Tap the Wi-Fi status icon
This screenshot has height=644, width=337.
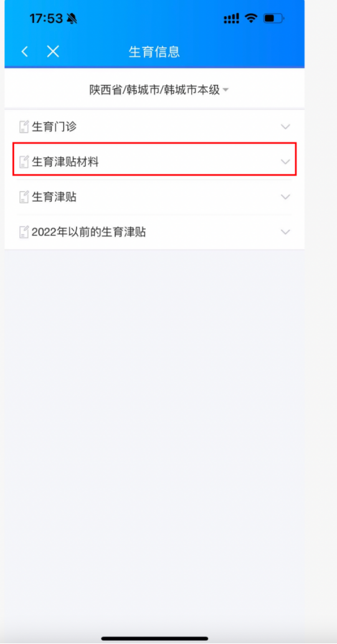click(x=250, y=18)
